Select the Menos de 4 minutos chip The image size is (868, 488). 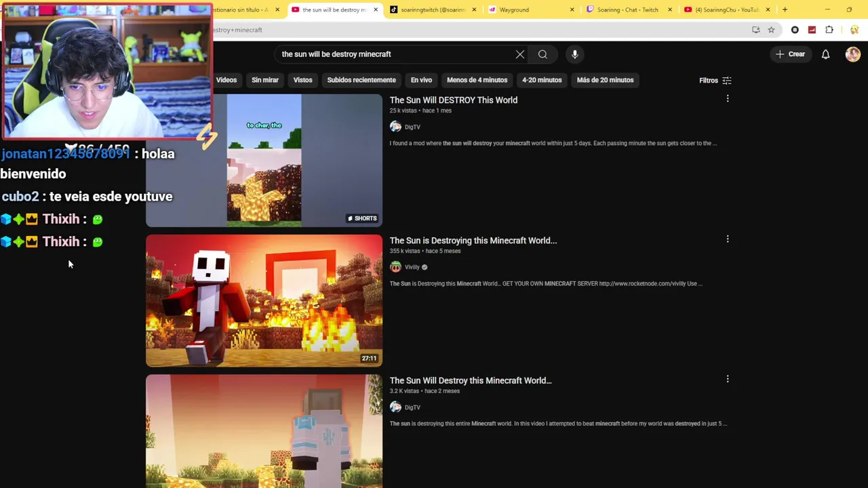point(477,80)
